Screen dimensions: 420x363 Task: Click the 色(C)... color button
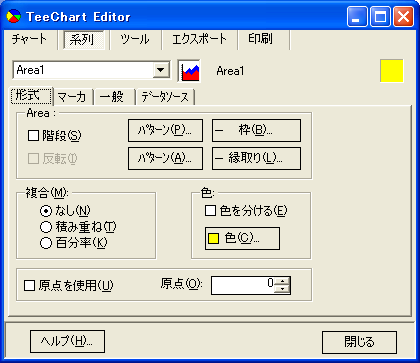tap(242, 238)
